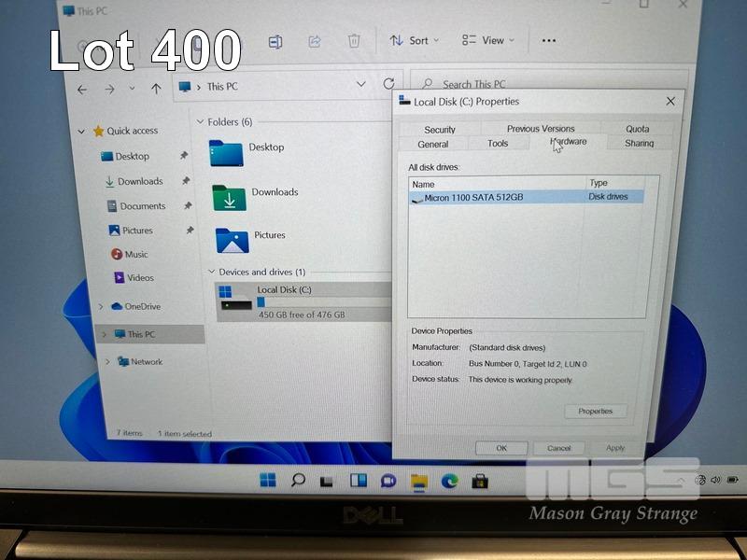Collapse the Folders (6) group
Viewport: 747px width, 560px height.
click(200, 122)
